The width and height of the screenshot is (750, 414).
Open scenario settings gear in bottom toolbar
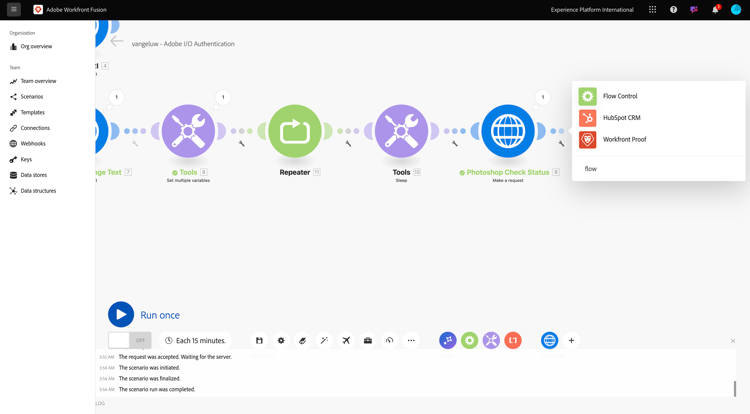click(281, 340)
